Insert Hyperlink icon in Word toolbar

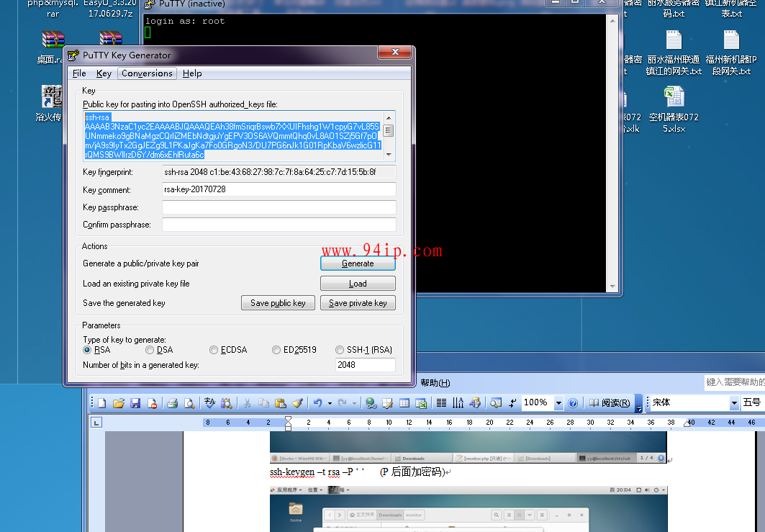pyautogui.click(x=371, y=403)
